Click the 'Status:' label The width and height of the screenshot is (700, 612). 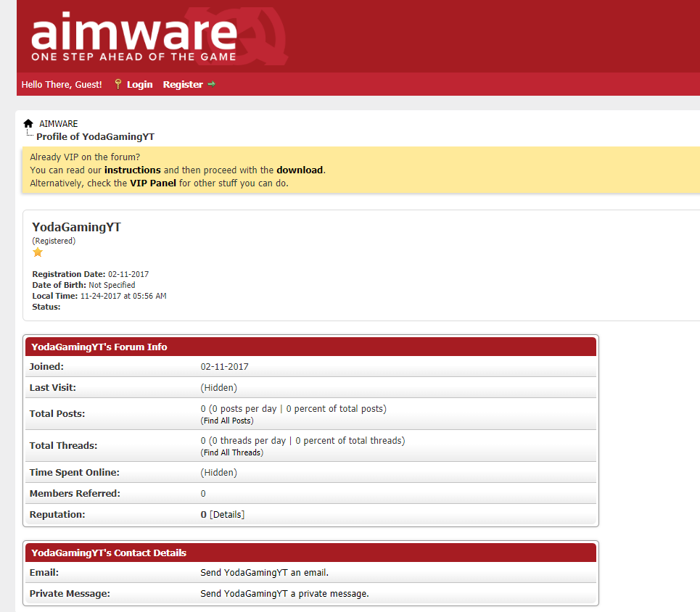coord(46,307)
